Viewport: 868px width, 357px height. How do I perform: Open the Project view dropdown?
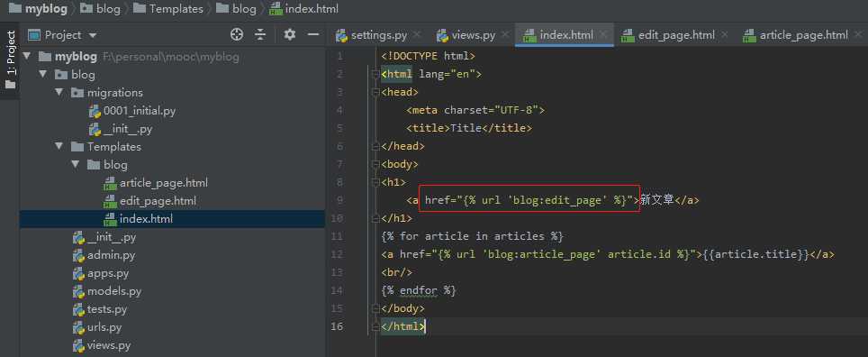tap(93, 35)
